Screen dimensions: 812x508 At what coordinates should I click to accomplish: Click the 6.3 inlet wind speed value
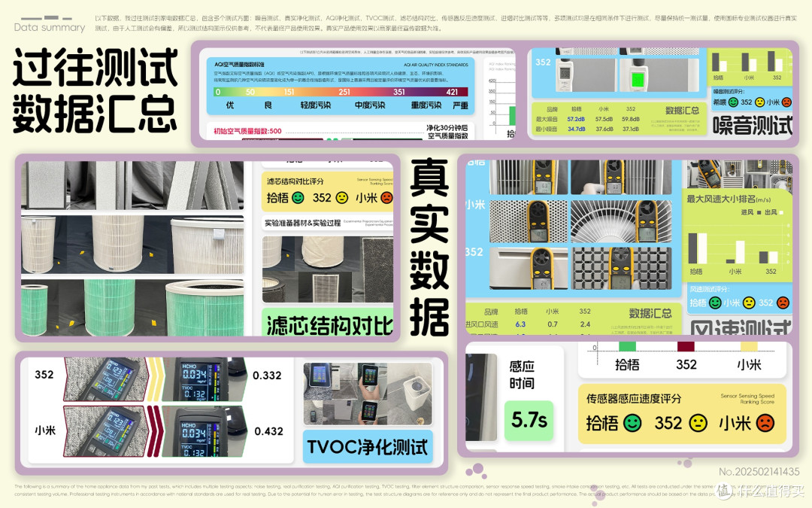(x=520, y=324)
